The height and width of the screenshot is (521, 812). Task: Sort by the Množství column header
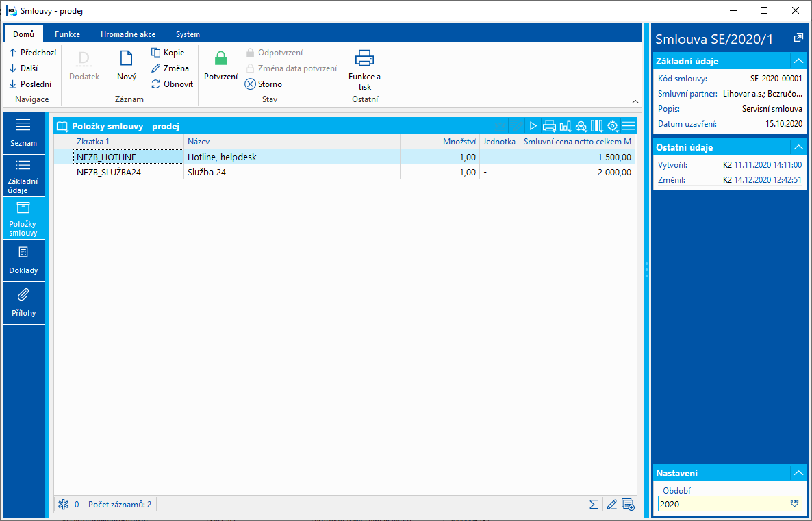(440, 142)
